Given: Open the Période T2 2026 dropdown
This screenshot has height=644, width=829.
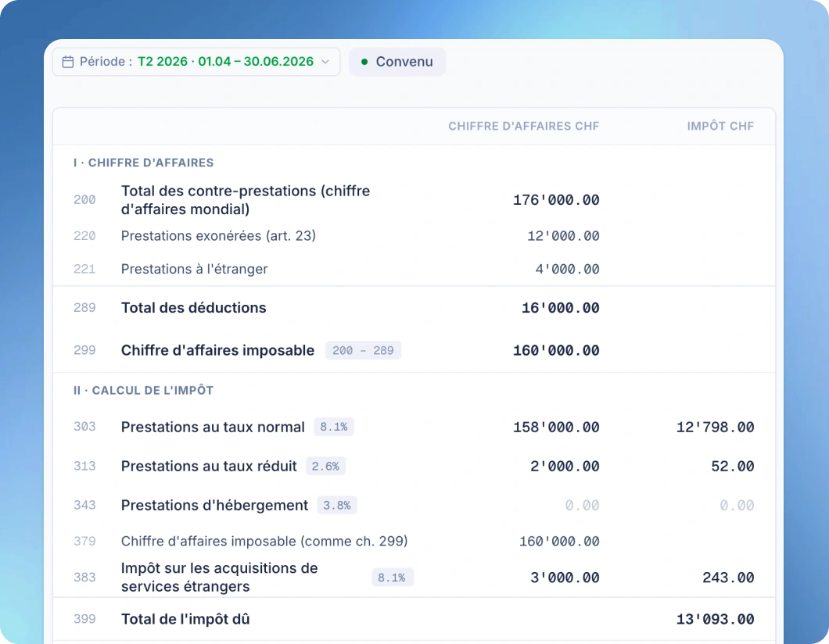Looking at the screenshot, I should [x=196, y=62].
